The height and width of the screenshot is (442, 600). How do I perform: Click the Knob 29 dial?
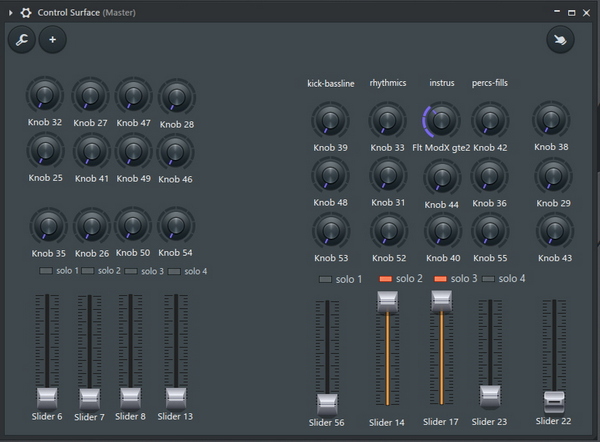point(553,176)
